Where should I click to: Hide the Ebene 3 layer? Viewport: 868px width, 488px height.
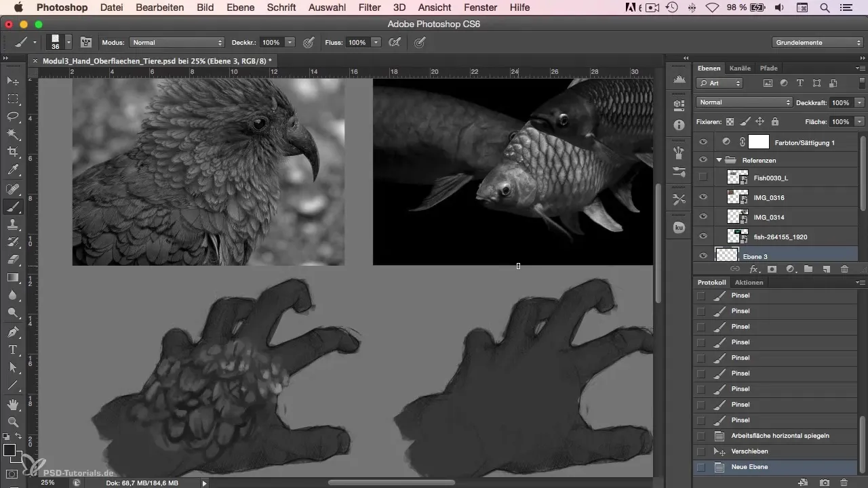(703, 256)
